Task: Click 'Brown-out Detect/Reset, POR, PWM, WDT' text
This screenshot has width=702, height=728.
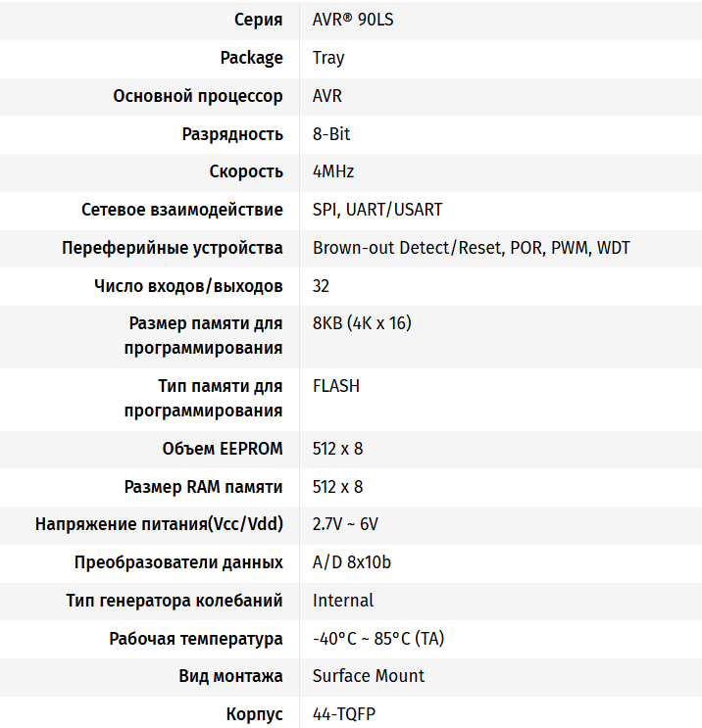Action: (472, 248)
